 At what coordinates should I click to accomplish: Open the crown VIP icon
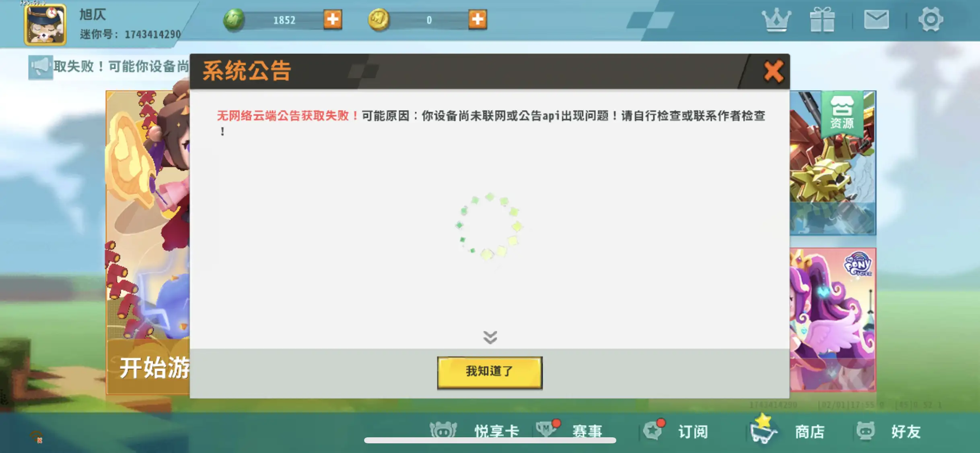tap(776, 19)
